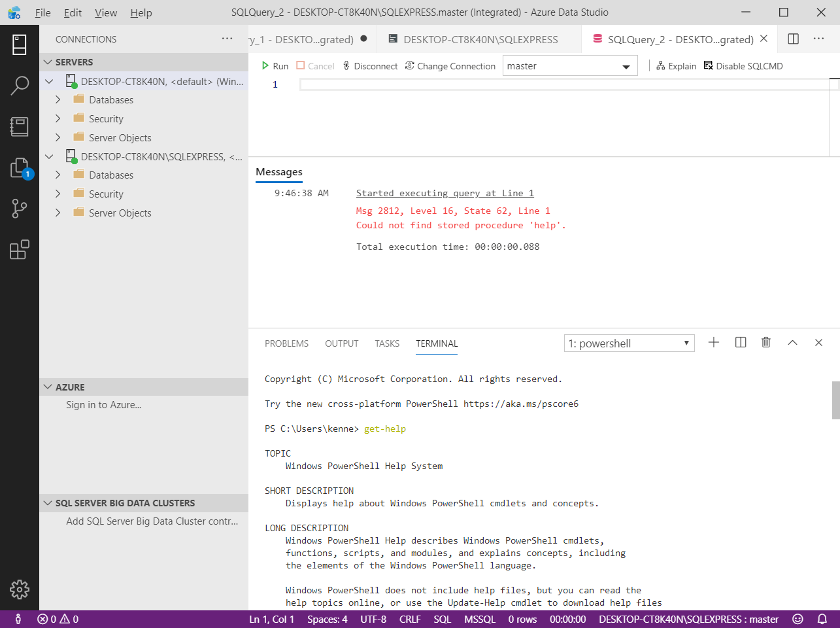The image size is (840, 628).
Task: Run the current query
Action: [275, 66]
